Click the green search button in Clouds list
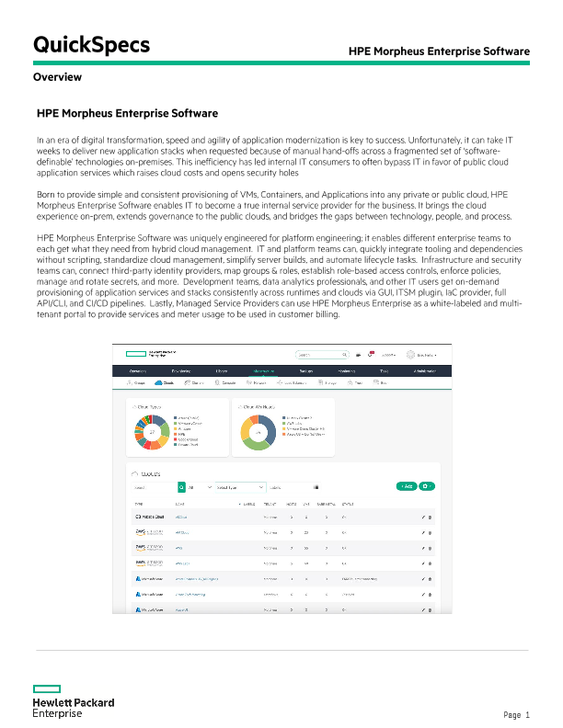The height and width of the screenshot is (728, 563). click(x=181, y=487)
